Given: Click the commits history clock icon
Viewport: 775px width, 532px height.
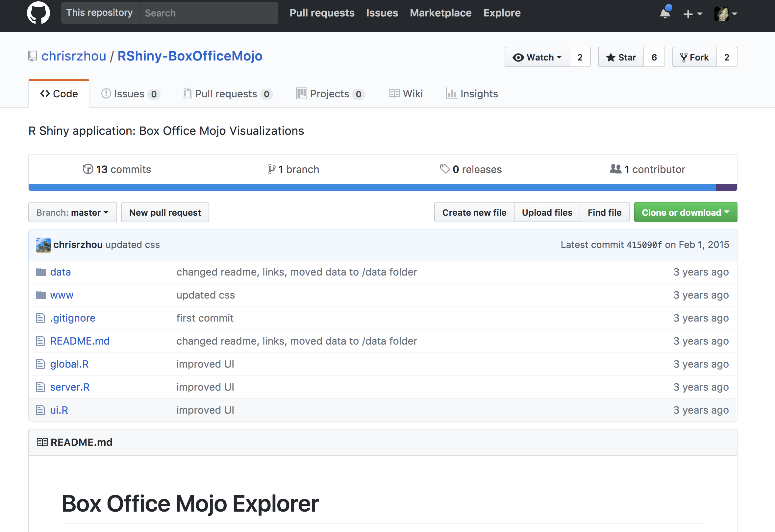Looking at the screenshot, I should point(88,169).
